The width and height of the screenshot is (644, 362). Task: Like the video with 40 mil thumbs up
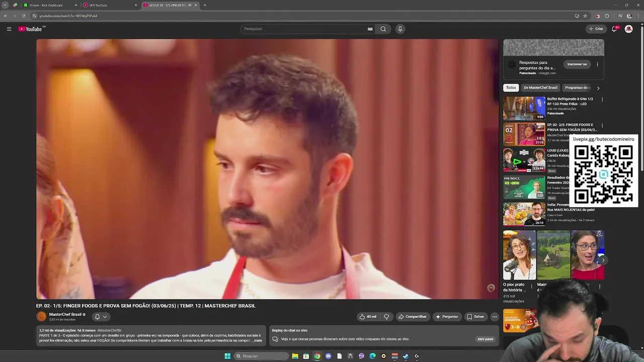pyautogui.click(x=368, y=317)
